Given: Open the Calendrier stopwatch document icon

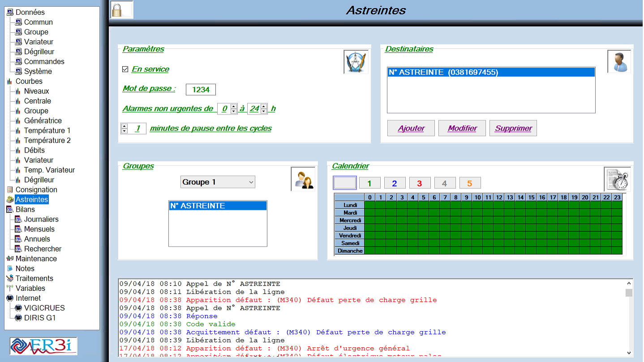Looking at the screenshot, I should tap(618, 179).
